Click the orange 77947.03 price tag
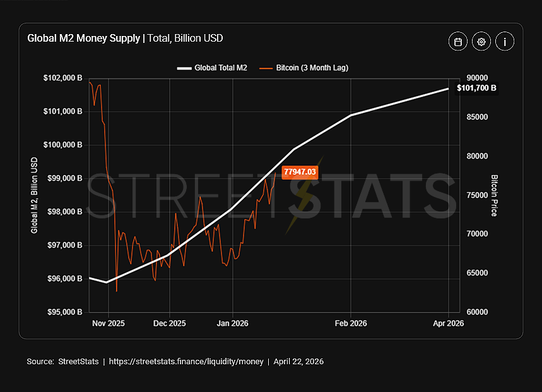The image size is (542, 392). (x=300, y=172)
